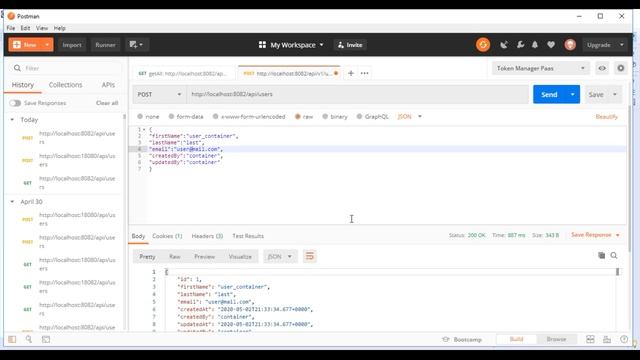Open the New button dropdown arrow
The width and height of the screenshot is (640, 360).
coord(47,44)
